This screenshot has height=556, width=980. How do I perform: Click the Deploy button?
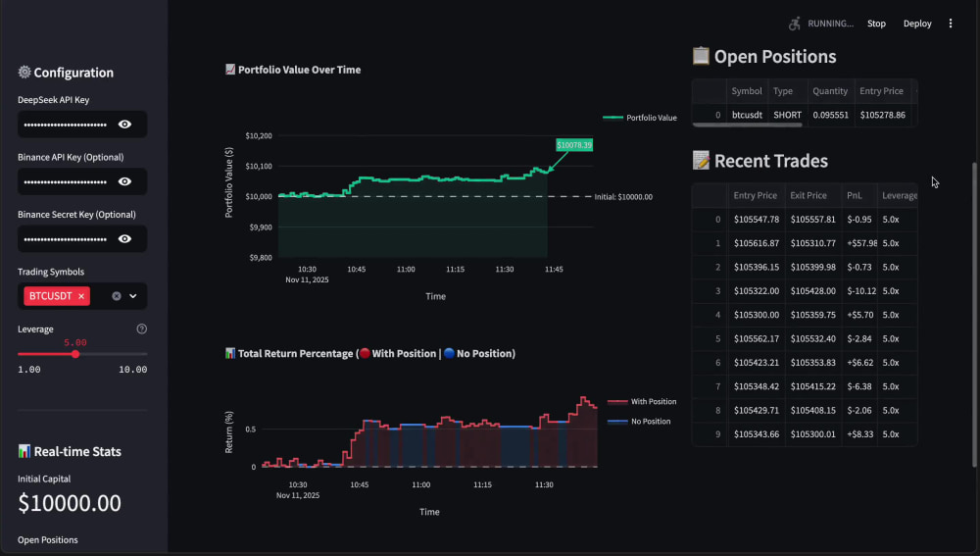tap(917, 24)
